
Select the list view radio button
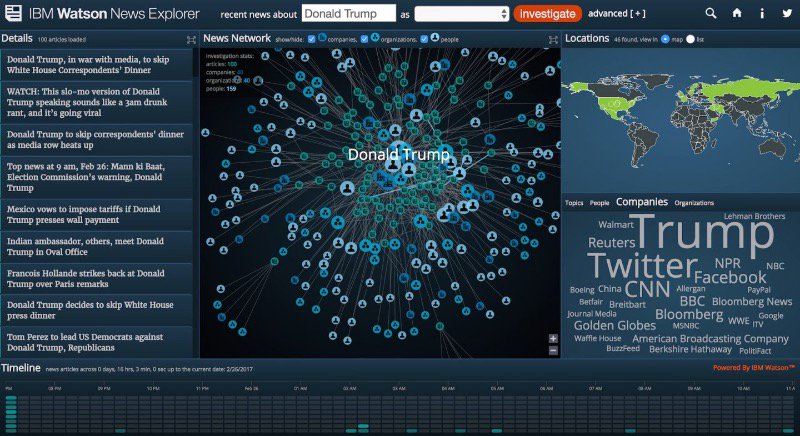point(690,39)
